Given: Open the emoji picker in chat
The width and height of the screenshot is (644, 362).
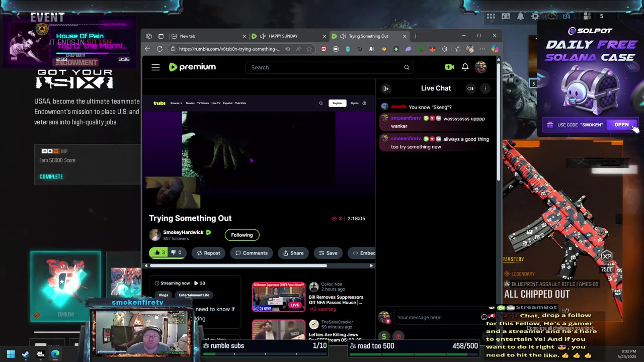Looking at the screenshot, I should 484,317.
